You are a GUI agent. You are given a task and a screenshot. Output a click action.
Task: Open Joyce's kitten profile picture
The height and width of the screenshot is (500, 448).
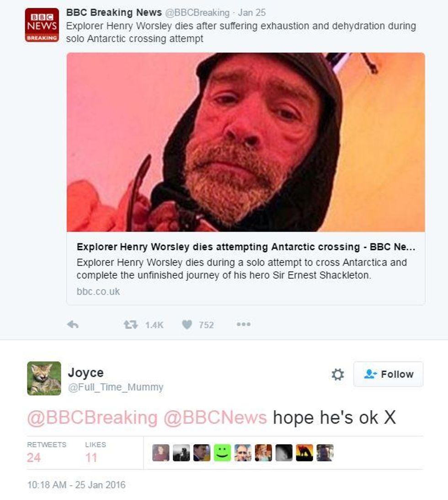tap(44, 378)
